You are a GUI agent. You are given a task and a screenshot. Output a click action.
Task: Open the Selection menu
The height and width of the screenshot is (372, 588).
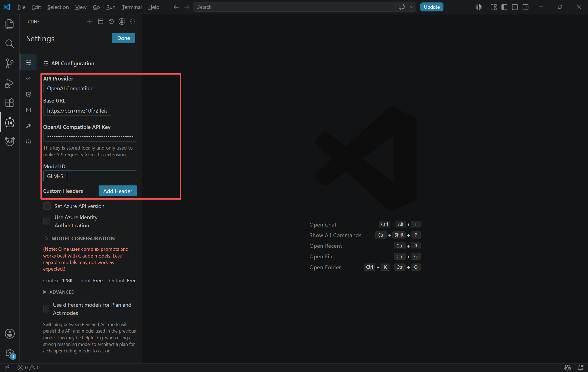pos(58,7)
